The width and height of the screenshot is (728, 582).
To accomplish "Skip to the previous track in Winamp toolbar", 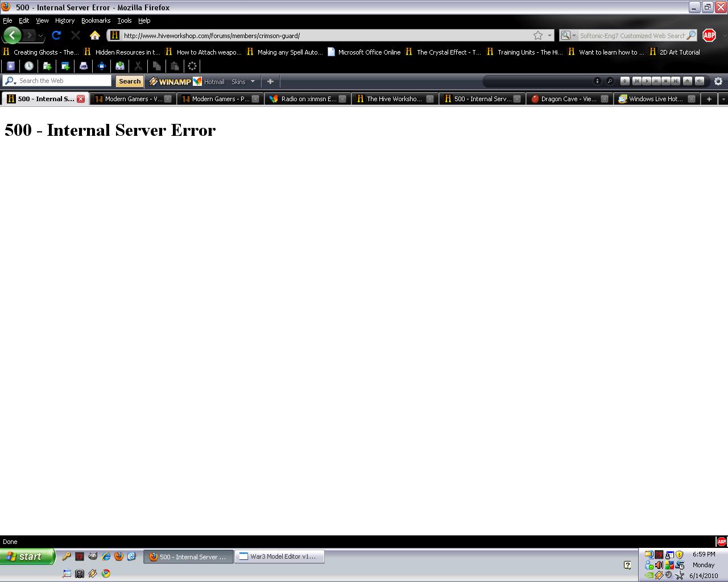I will tap(636, 81).
